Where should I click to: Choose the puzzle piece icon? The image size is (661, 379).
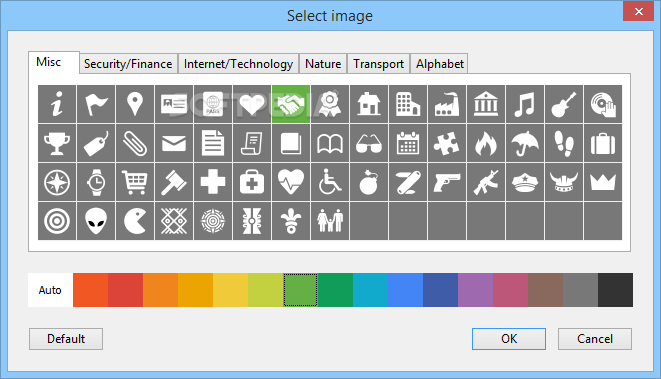(447, 143)
